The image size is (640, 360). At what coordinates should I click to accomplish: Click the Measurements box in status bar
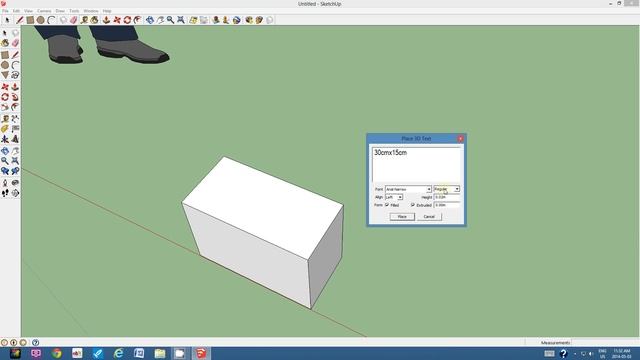pyautogui.click(x=605, y=342)
